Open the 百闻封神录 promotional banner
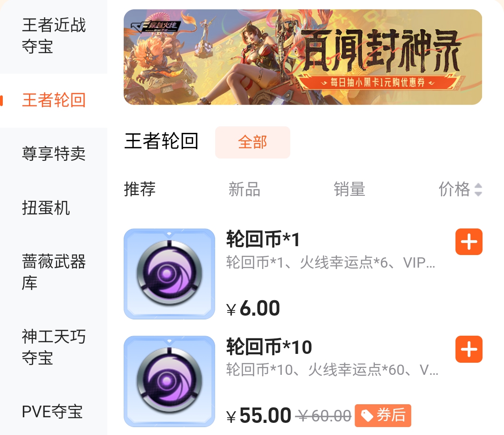 303,57
